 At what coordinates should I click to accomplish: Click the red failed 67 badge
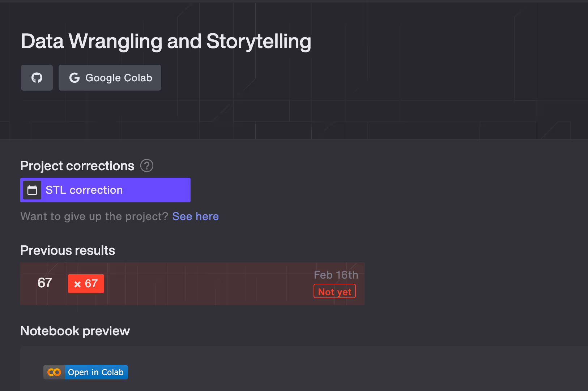click(x=86, y=284)
